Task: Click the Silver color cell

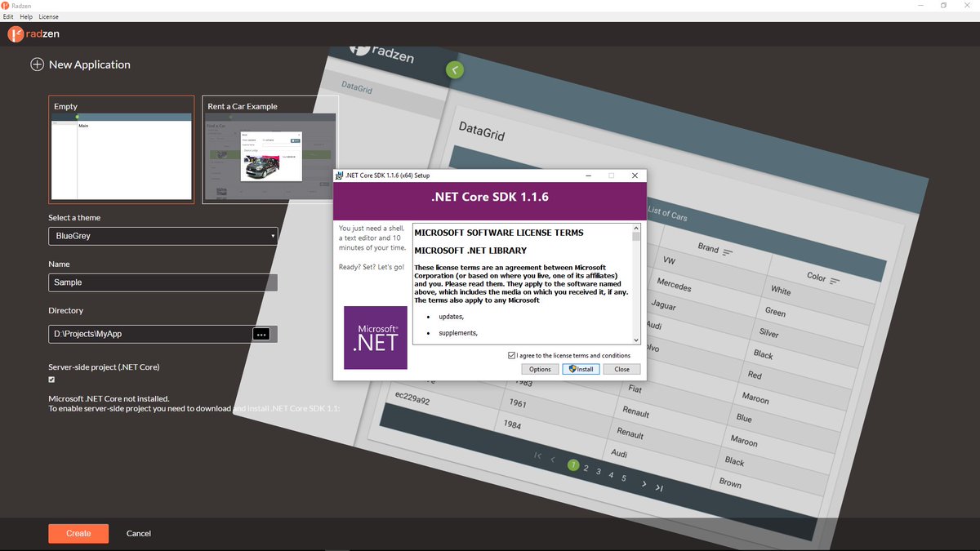Action: point(768,333)
